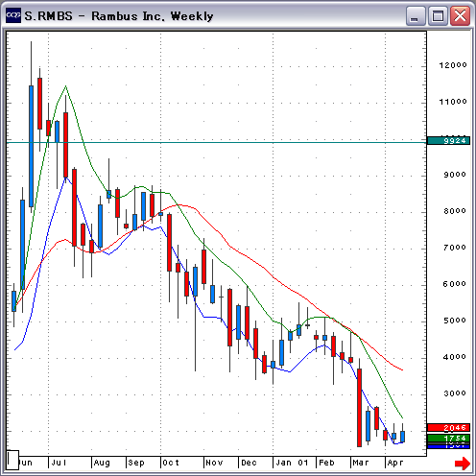Image resolution: width=476 pixels, height=476 pixels.
Task: Click the CQG logo icon in title bar
Action: click(x=13, y=15)
